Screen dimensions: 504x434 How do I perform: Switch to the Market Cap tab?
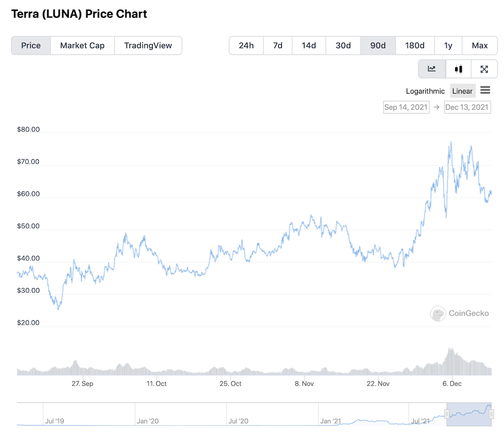[82, 46]
